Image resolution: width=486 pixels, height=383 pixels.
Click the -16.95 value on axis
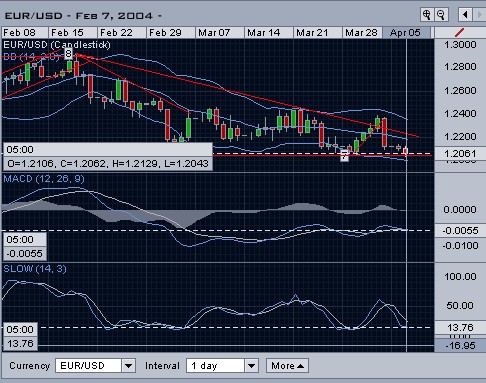coord(460,345)
